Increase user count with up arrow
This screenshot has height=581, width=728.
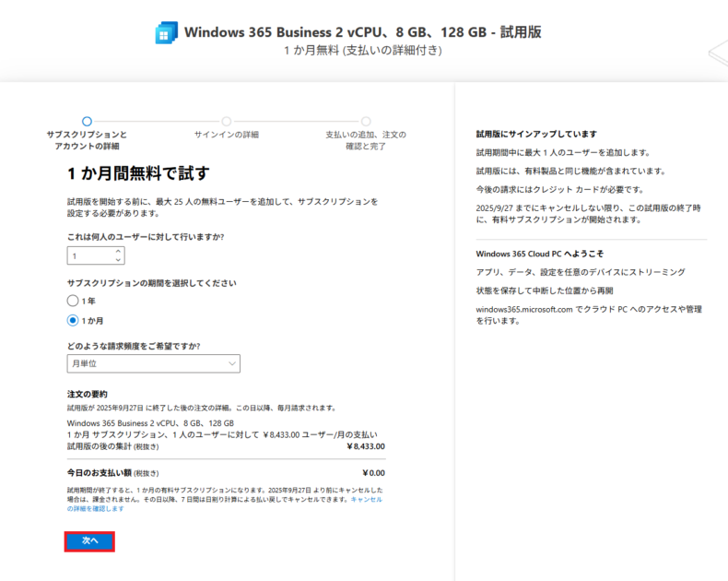118,251
